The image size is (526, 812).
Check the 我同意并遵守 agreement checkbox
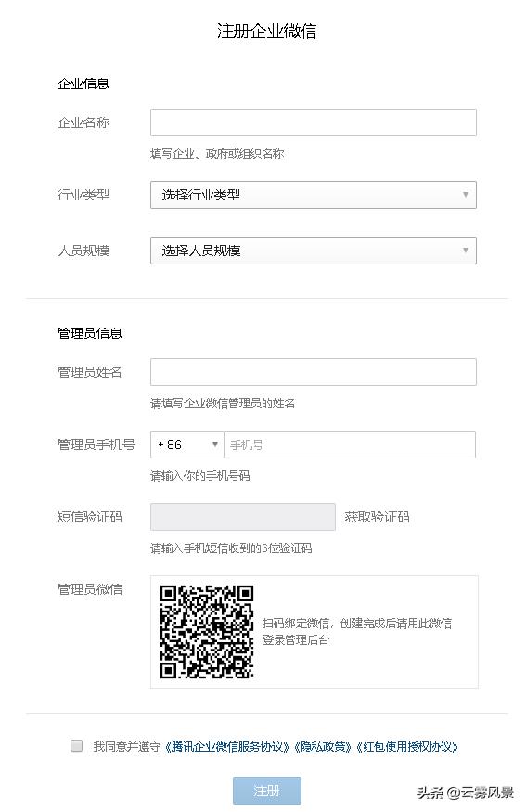click(77, 746)
